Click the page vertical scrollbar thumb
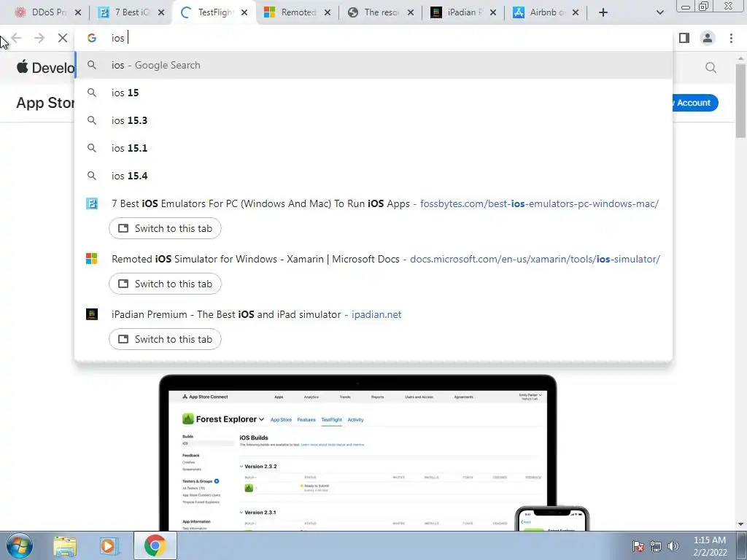This screenshot has width=747, height=560. click(x=741, y=100)
